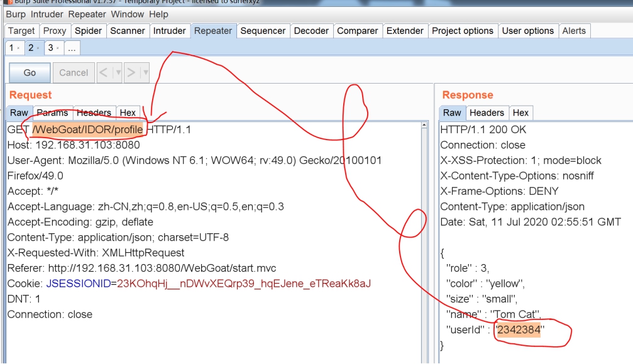The height and width of the screenshot is (364, 633).
Task: Click the DNT: 1 header line
Action: click(24, 299)
